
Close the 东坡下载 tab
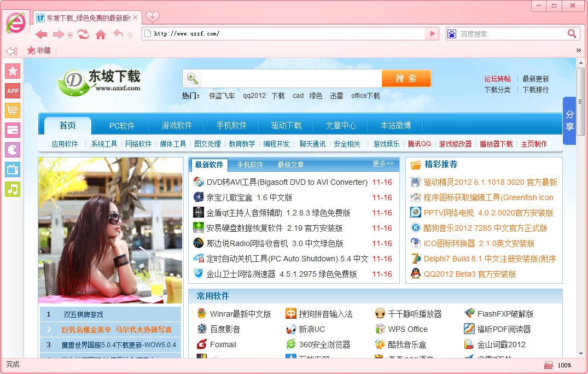[x=135, y=17]
